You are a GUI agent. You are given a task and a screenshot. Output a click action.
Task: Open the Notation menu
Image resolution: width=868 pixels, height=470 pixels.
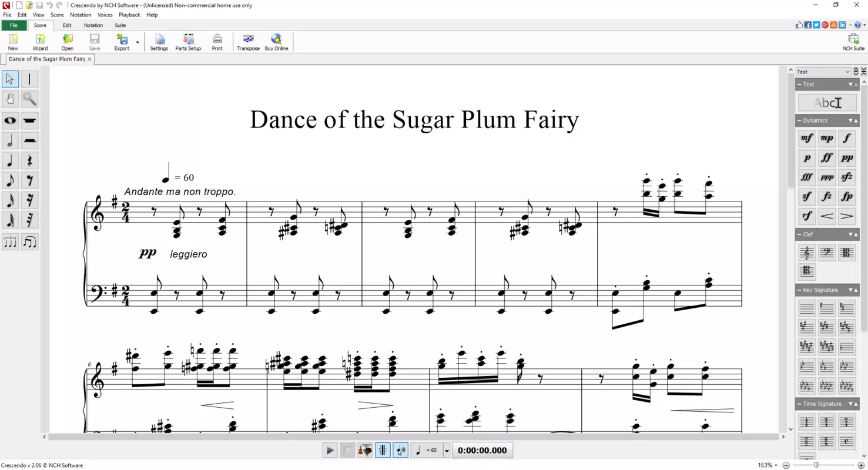pos(81,15)
